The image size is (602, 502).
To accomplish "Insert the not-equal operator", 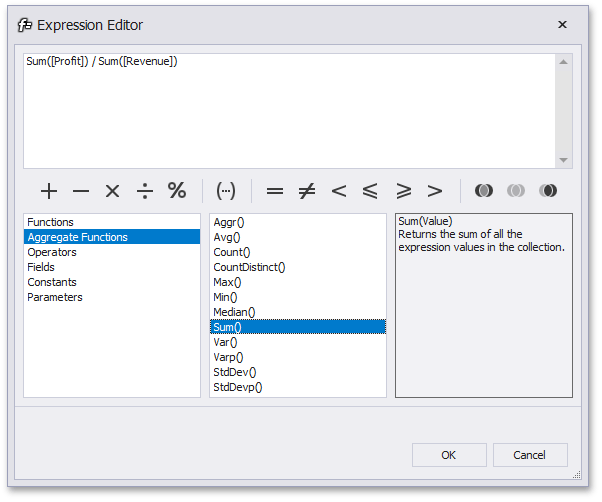I will pos(307,191).
